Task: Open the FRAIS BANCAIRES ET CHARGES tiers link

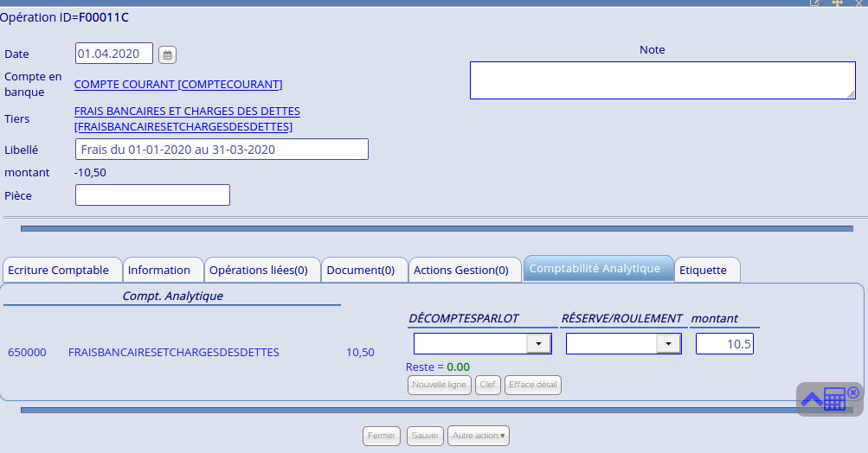Action: [x=187, y=112]
